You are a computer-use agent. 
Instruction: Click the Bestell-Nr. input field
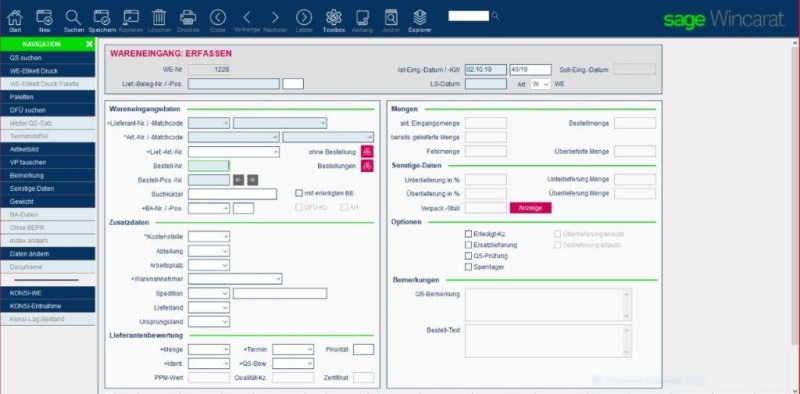209,165
